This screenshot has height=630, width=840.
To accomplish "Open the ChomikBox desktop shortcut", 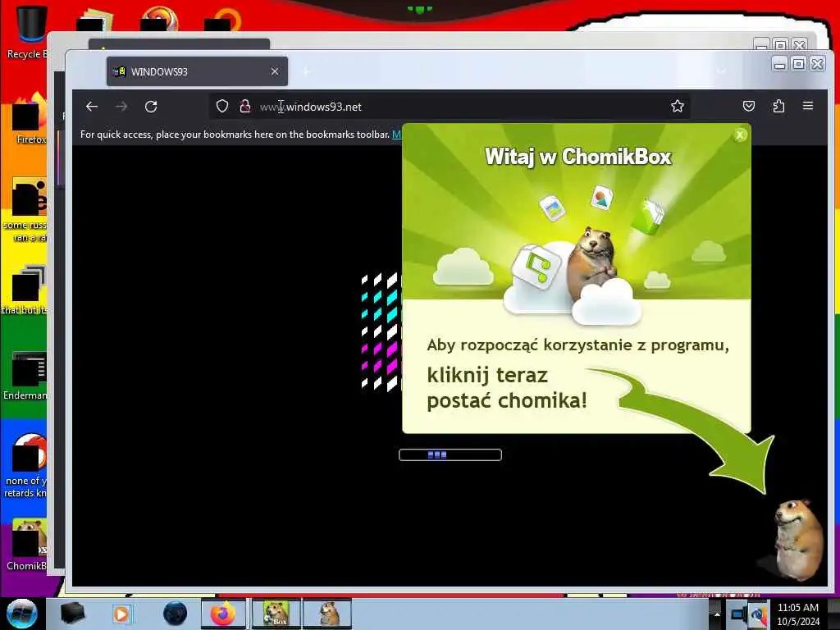I will click(x=27, y=545).
